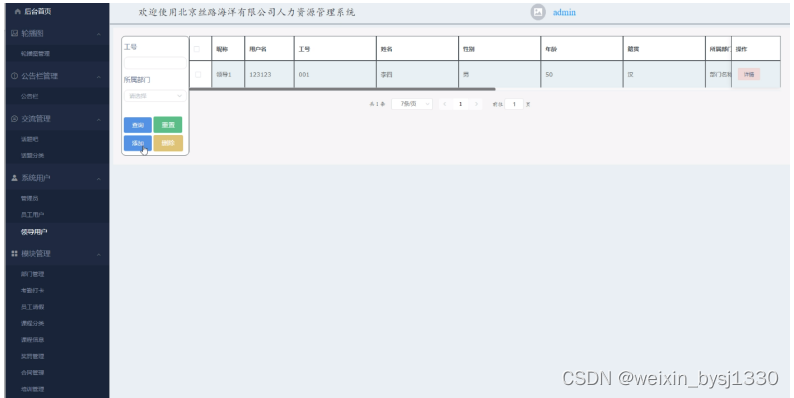Collapse the 轮播图 section chevron
The height and width of the screenshot is (398, 794).
tap(99, 34)
